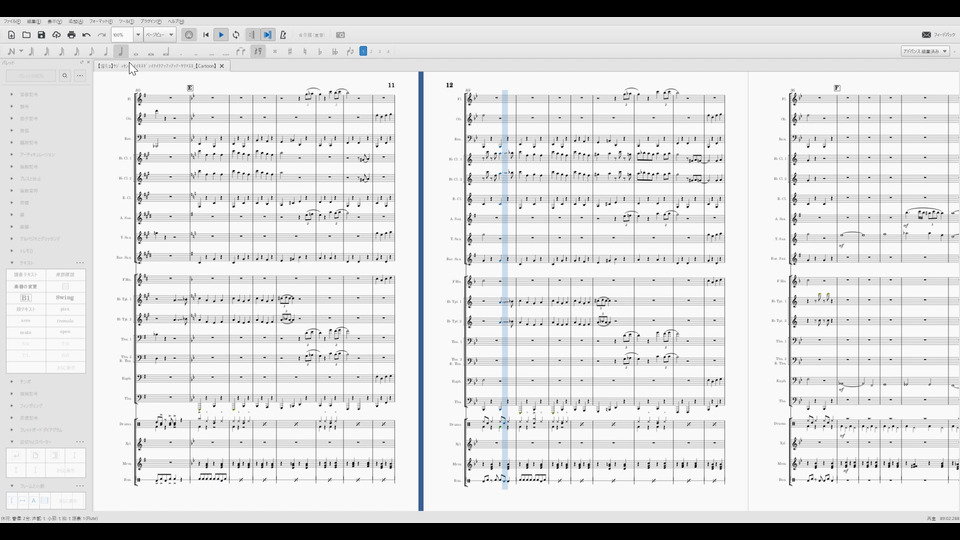This screenshot has width=960, height=540.
Task: Flip stem direction icon
Action: click(x=350, y=51)
